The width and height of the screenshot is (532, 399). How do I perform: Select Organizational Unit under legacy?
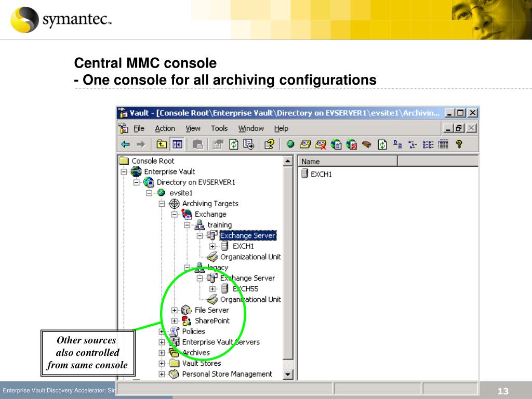[x=250, y=300]
